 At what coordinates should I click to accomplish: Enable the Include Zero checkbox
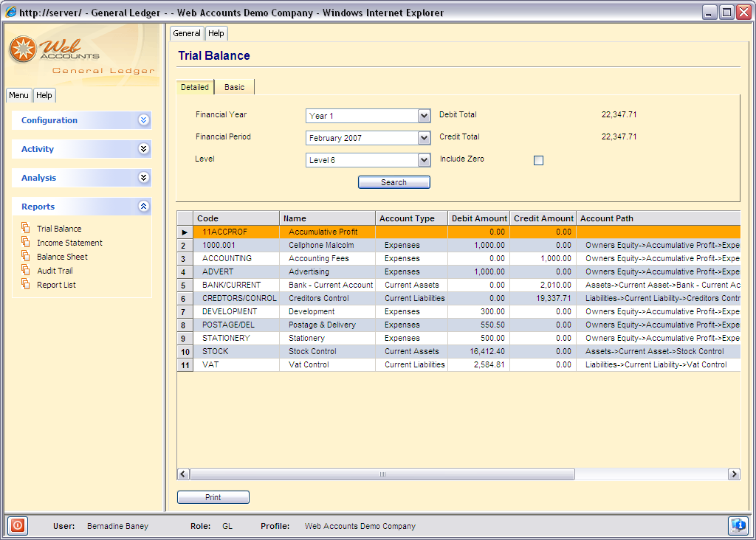pyautogui.click(x=538, y=160)
